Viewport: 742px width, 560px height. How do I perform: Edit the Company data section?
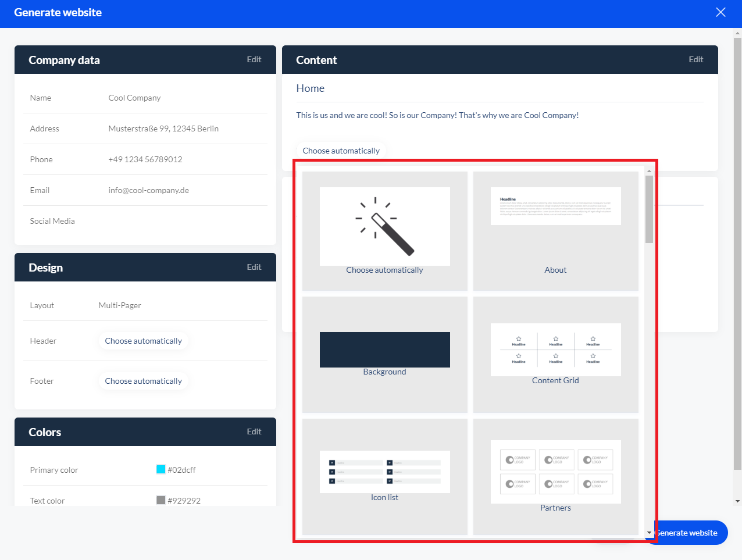tap(254, 59)
